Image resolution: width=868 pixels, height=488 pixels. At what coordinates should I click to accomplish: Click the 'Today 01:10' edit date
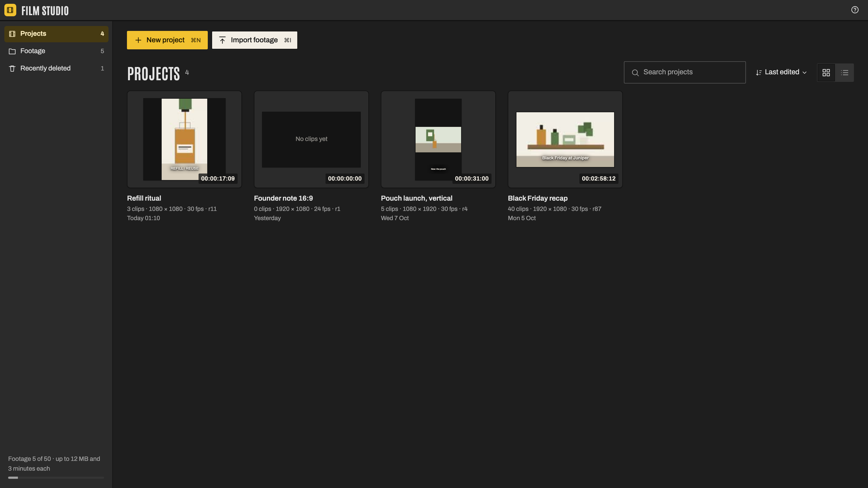tap(143, 218)
